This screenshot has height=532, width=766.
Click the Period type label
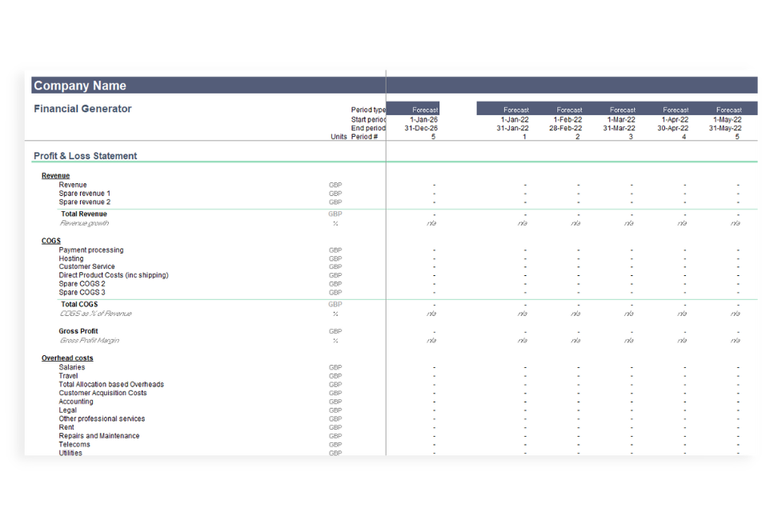368,110
